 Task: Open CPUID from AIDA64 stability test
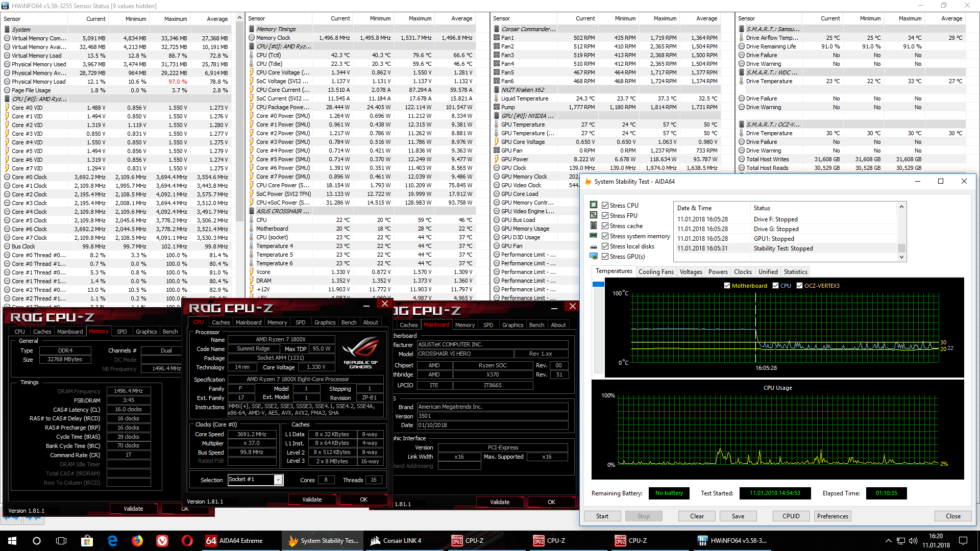[x=791, y=516]
